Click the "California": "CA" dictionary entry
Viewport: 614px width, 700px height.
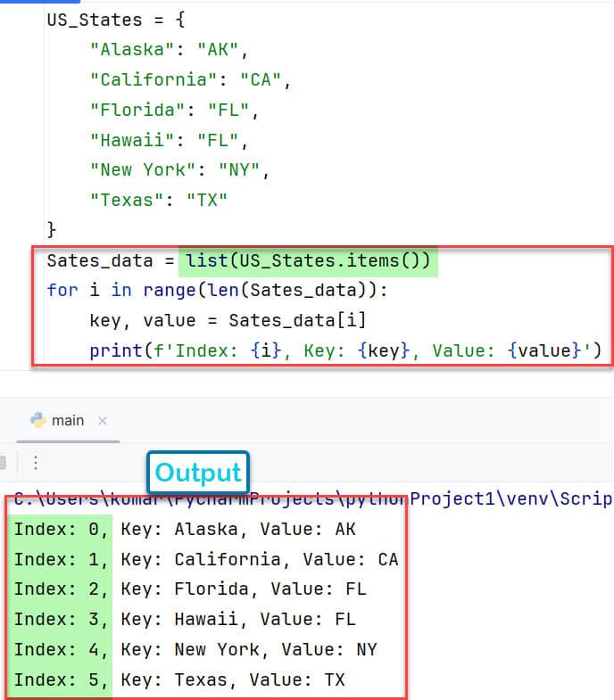click(x=190, y=80)
